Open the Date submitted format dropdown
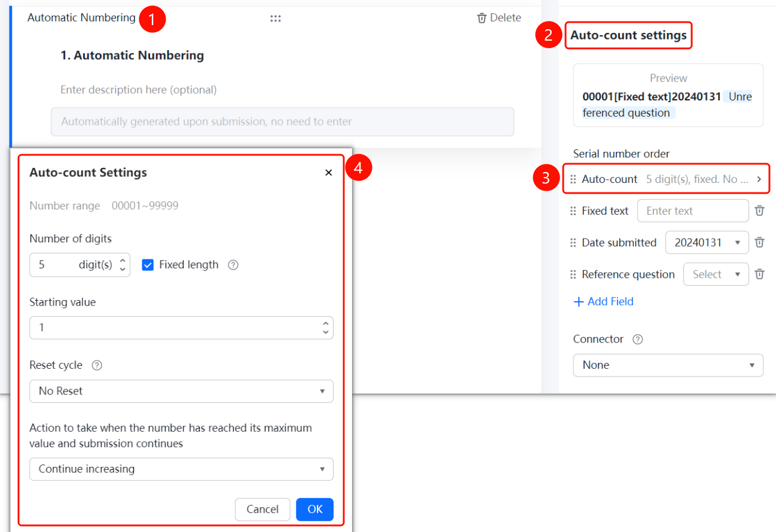This screenshot has width=776, height=532. pos(707,243)
